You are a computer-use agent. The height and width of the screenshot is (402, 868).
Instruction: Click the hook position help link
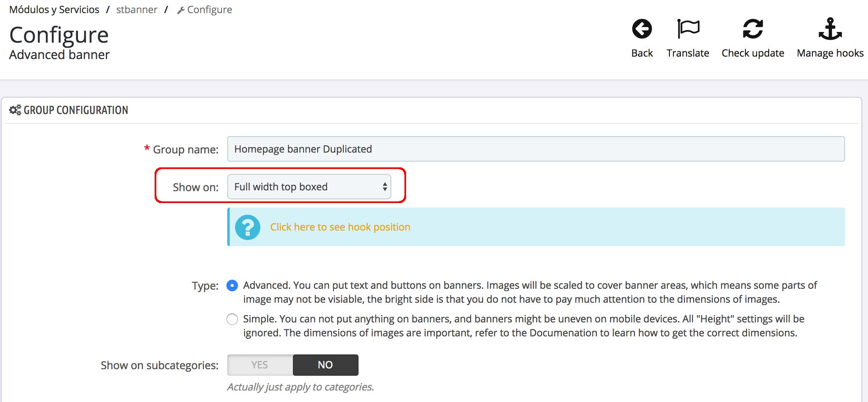coord(340,227)
